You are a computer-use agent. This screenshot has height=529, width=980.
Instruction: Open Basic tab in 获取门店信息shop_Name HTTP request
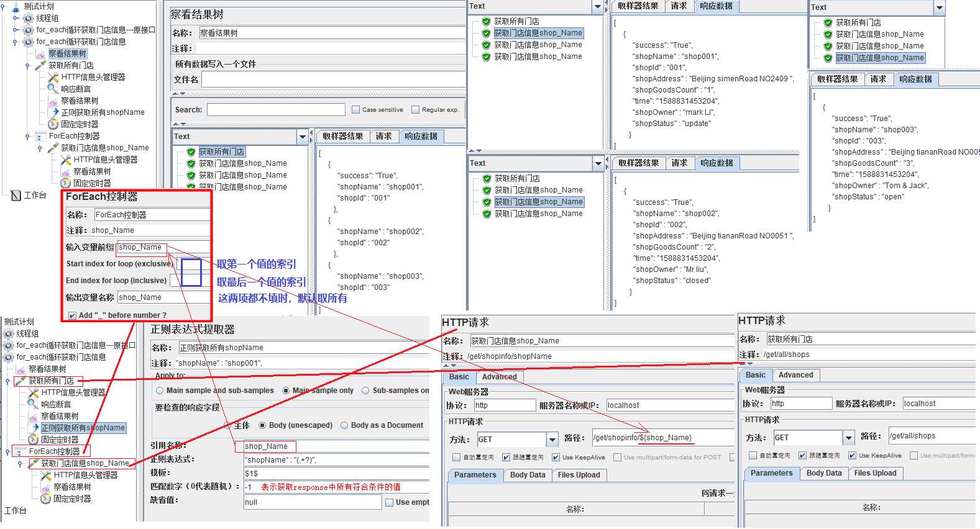coord(459,377)
